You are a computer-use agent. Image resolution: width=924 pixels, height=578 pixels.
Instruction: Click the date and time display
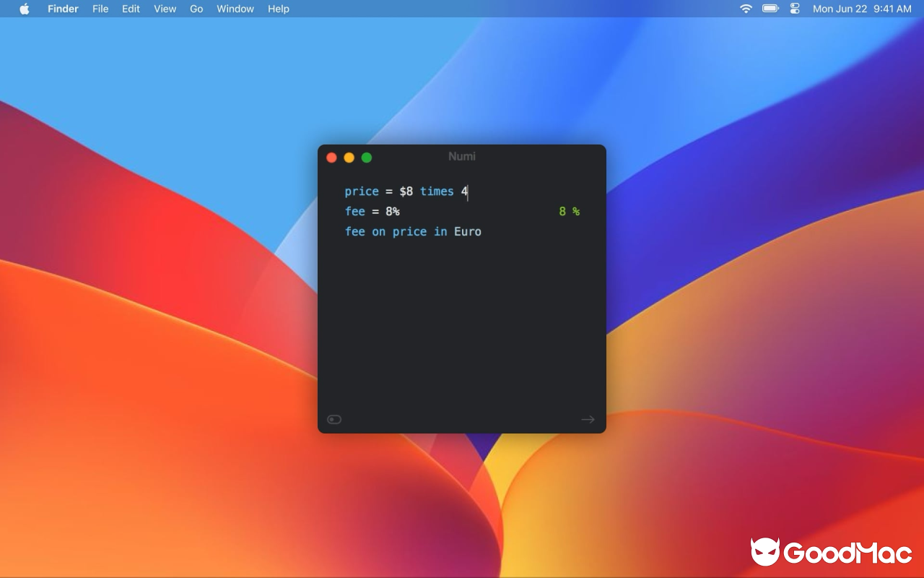click(x=862, y=9)
